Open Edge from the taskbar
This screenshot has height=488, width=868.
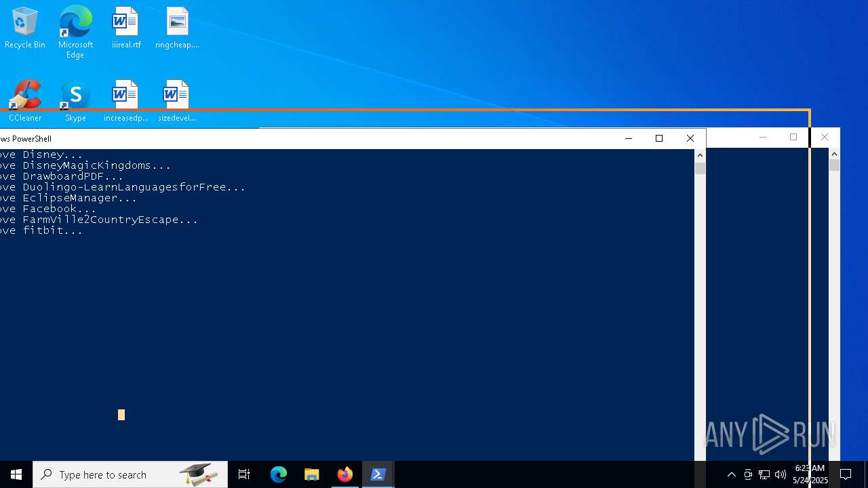[279, 474]
